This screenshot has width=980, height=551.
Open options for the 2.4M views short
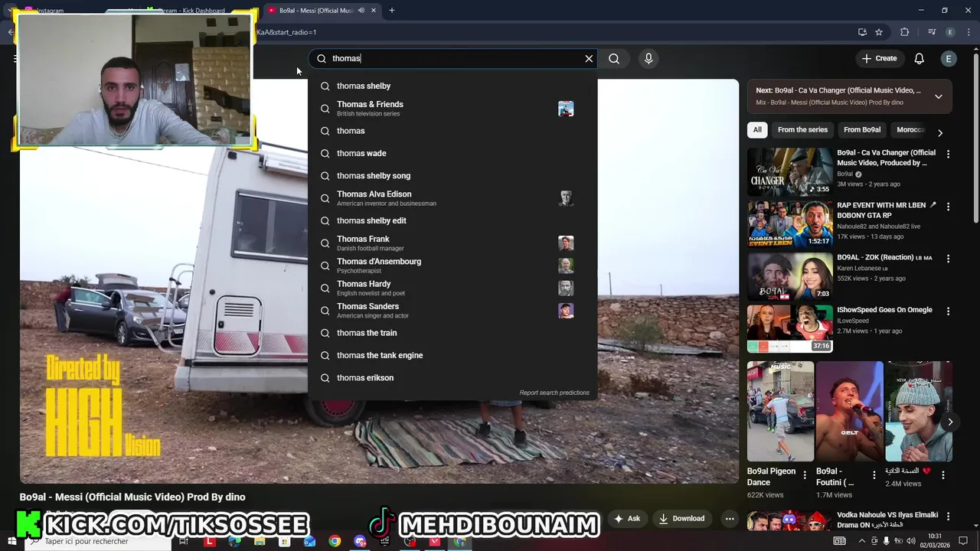pos(942,475)
